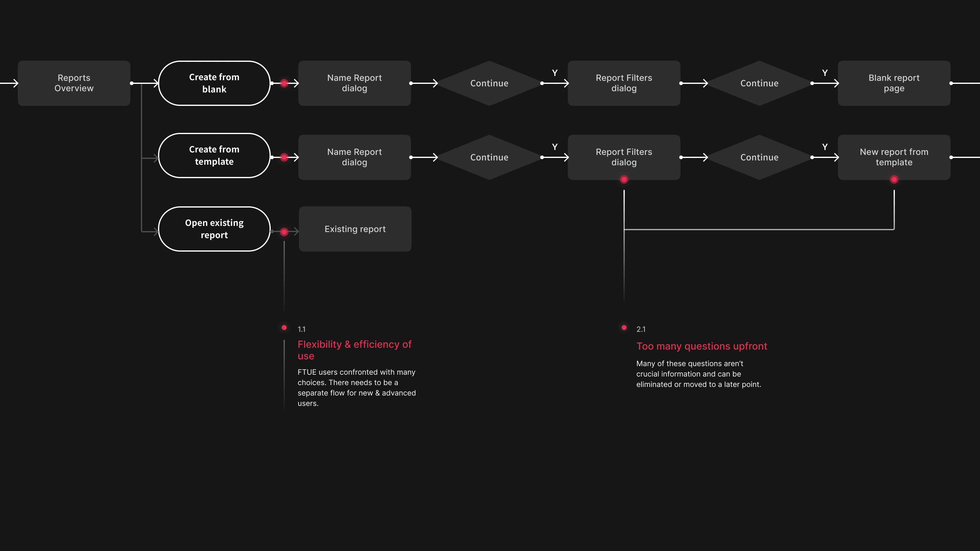
Task: Select the 'Continue' diamond in template flow
Action: click(x=489, y=157)
